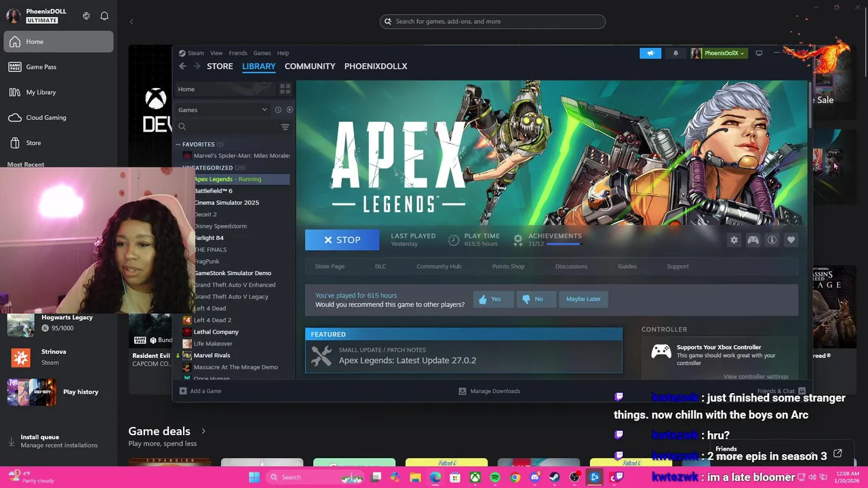Click the Xbox app search field
This screenshot has width=868, height=488.
pyautogui.click(x=492, y=22)
